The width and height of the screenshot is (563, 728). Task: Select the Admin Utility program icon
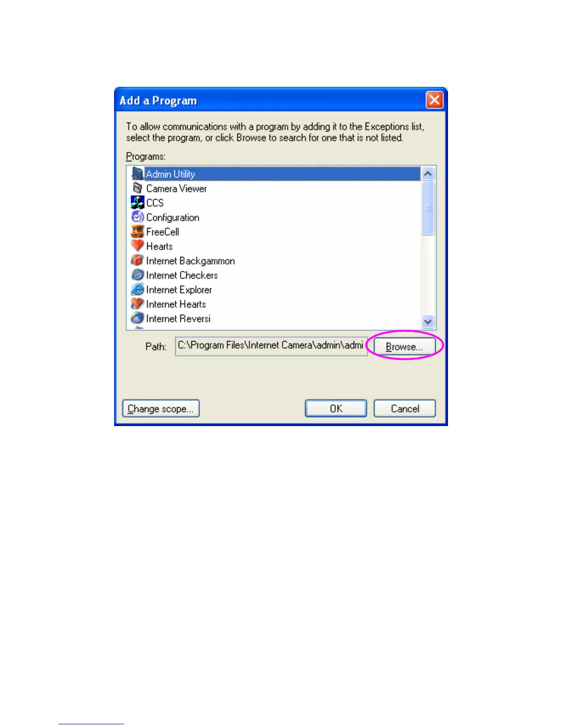pyautogui.click(x=138, y=174)
